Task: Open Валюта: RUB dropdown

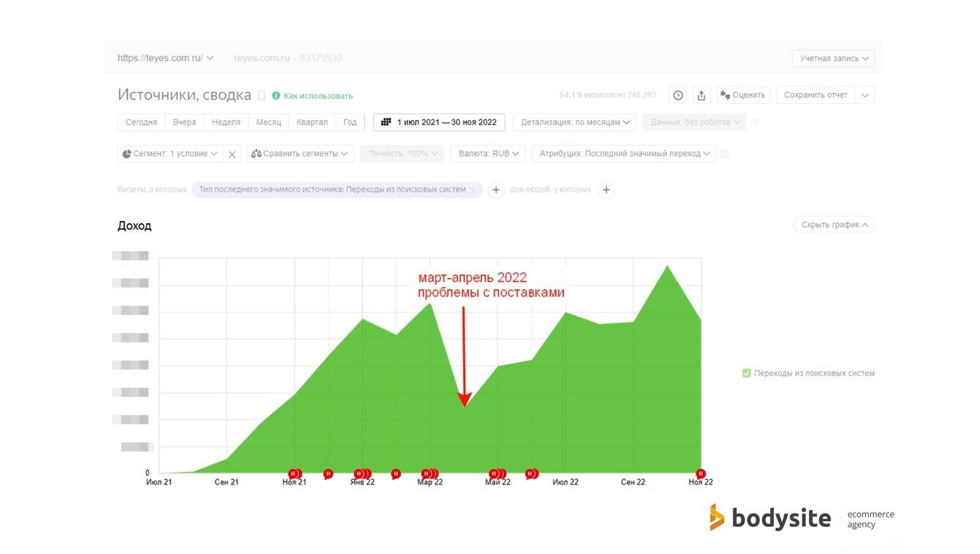Action: (x=488, y=154)
